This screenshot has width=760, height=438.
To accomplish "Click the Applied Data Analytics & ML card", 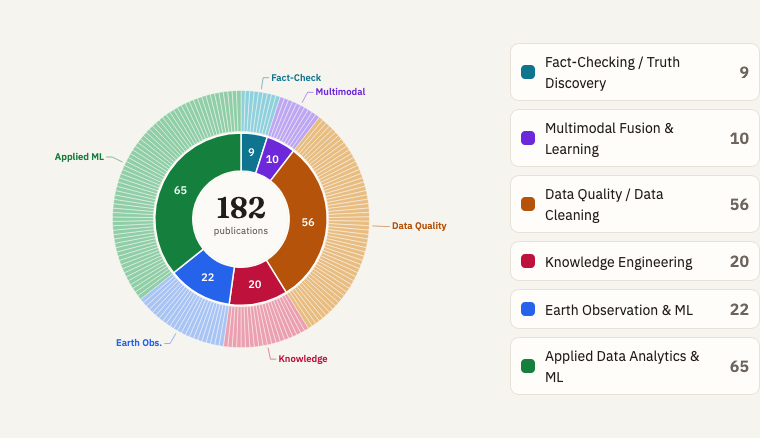I will tap(634, 366).
